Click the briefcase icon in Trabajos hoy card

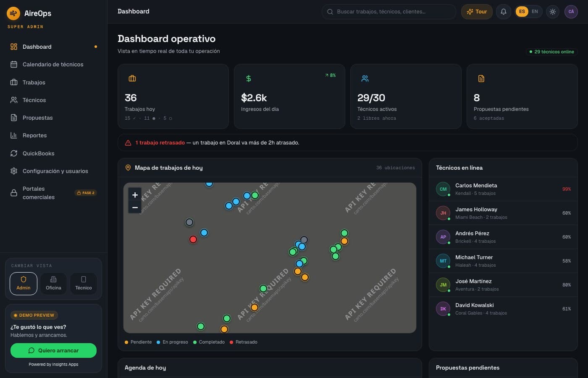coord(132,79)
